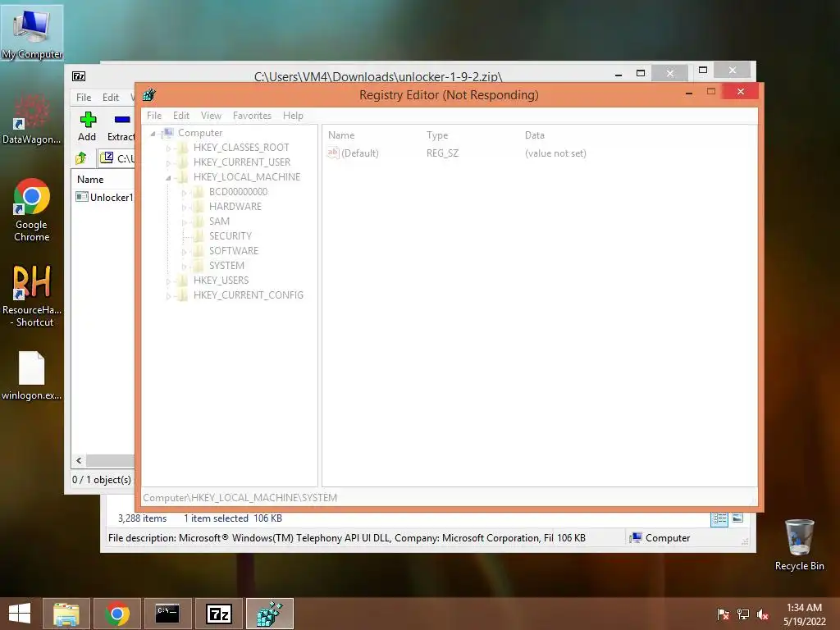
Task: Open the Registry Editor File menu
Action: coord(154,116)
